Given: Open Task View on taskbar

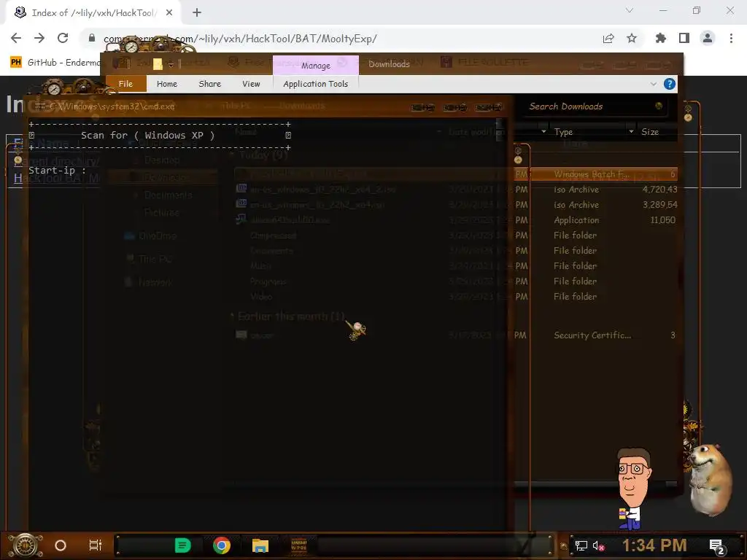Looking at the screenshot, I should point(96,545).
